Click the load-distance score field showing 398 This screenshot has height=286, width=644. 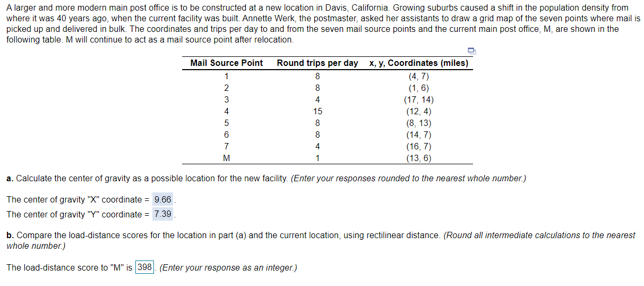point(144,267)
